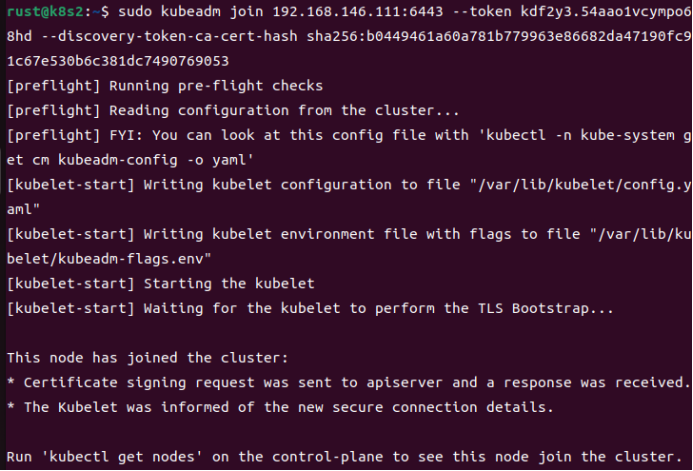Click the 'Kubelet was informed' line
The width and height of the screenshot is (693, 471).
click(x=280, y=407)
